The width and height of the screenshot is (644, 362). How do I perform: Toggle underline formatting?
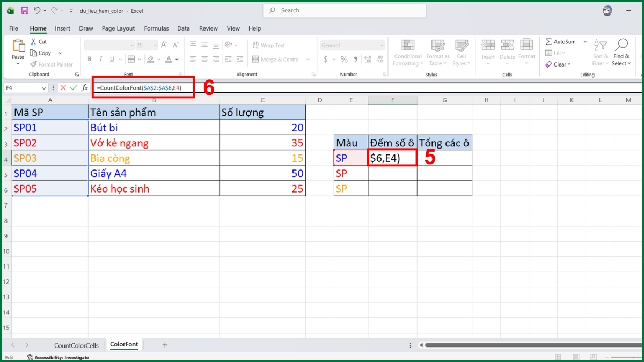pos(111,59)
